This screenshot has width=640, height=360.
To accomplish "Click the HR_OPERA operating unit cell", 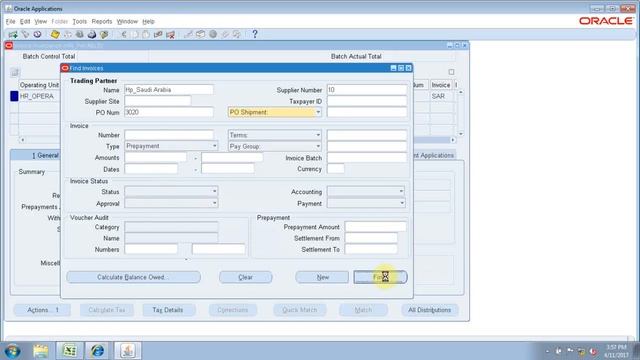I will (39, 96).
